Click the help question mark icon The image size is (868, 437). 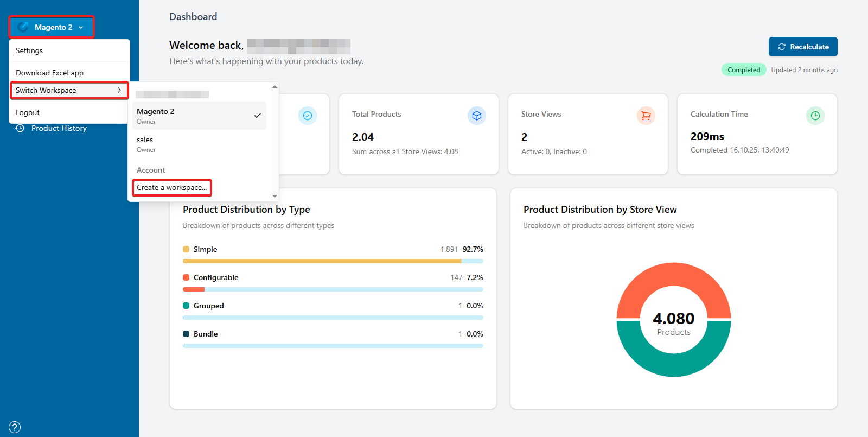tap(15, 427)
